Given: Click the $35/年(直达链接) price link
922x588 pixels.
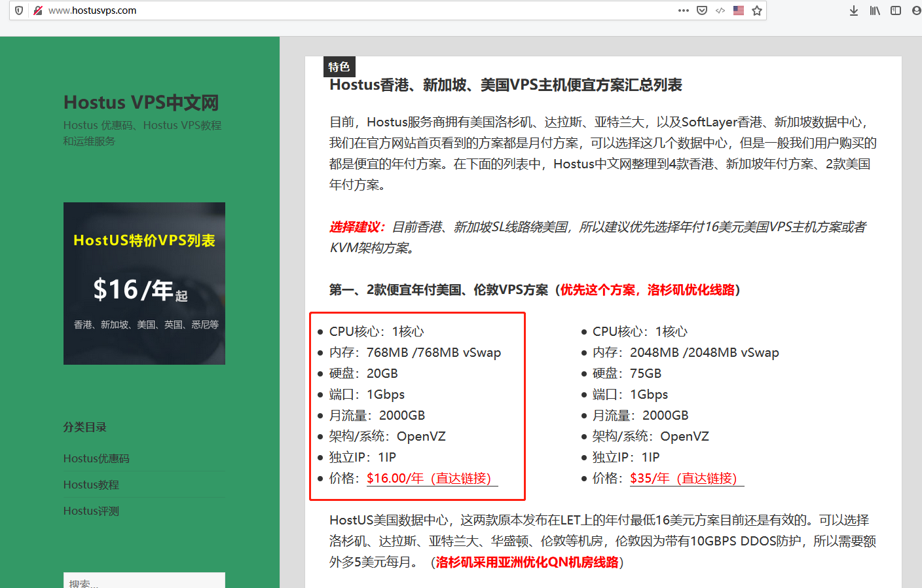Looking at the screenshot, I should pos(687,479).
